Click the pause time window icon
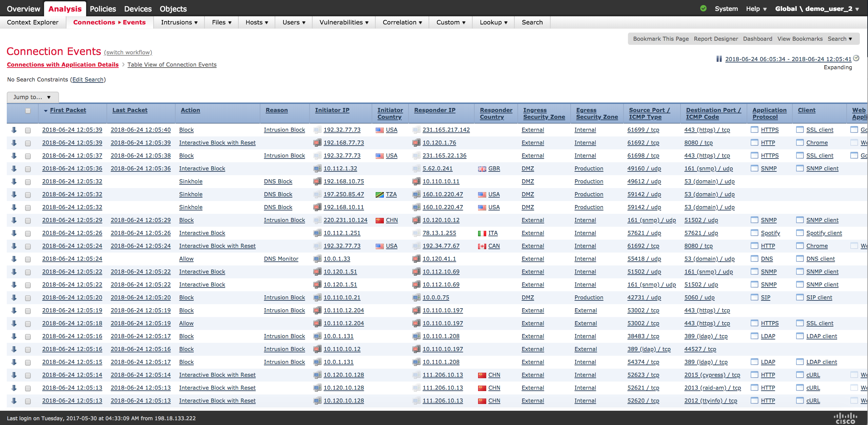Viewport: 868px width, 425px height. [x=719, y=59]
